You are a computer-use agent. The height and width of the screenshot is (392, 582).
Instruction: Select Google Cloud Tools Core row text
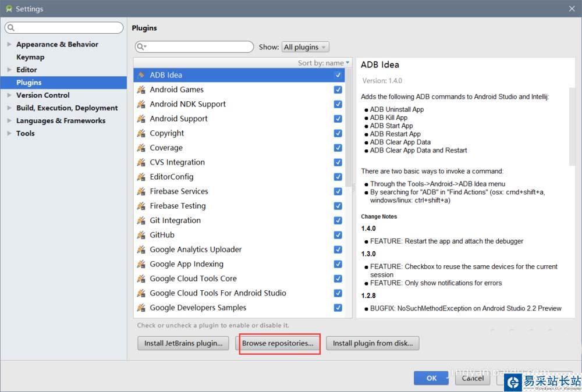[x=193, y=279]
